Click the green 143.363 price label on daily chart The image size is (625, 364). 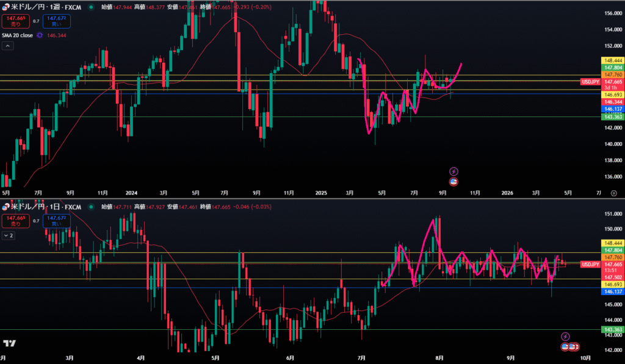[612, 329]
